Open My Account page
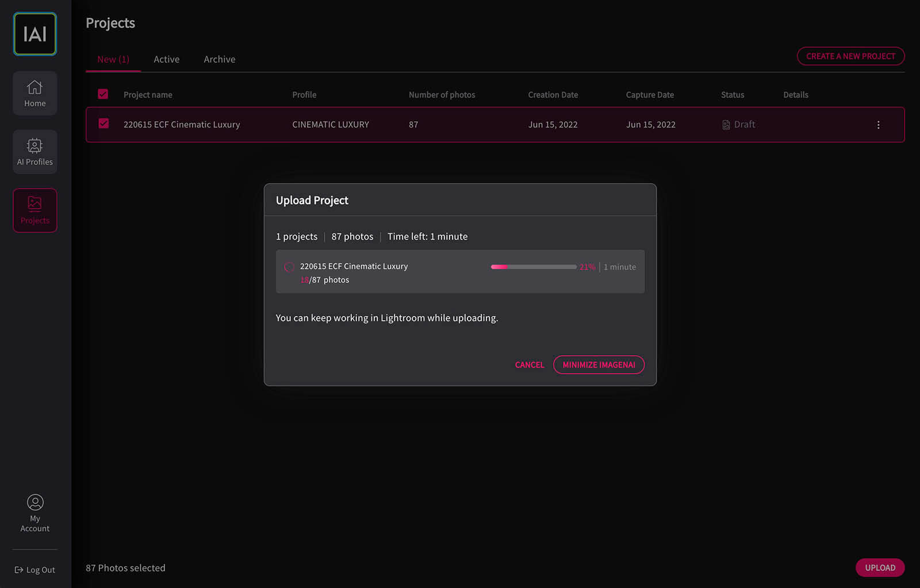This screenshot has width=920, height=588. (x=35, y=513)
